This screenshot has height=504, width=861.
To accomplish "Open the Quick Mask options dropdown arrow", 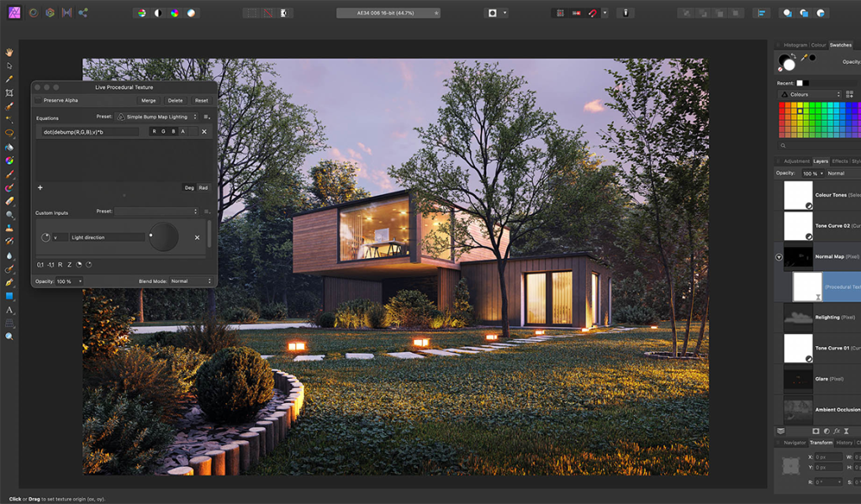I will click(x=504, y=13).
